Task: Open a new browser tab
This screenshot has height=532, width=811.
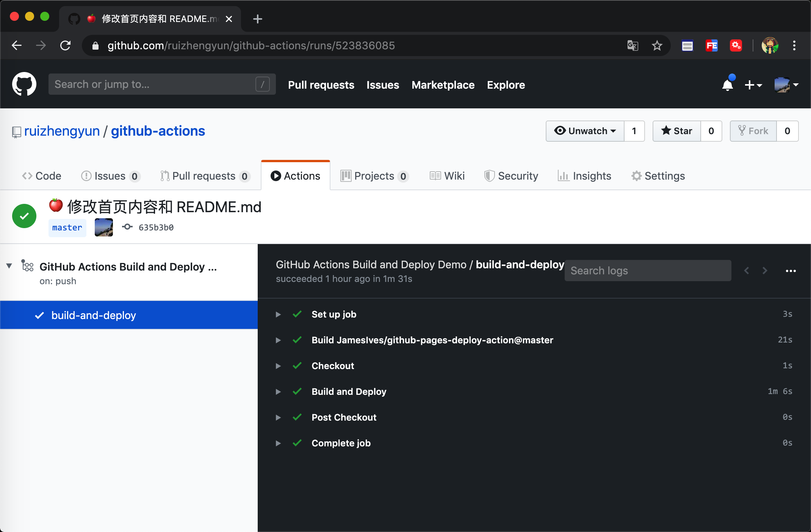Action: point(258,19)
